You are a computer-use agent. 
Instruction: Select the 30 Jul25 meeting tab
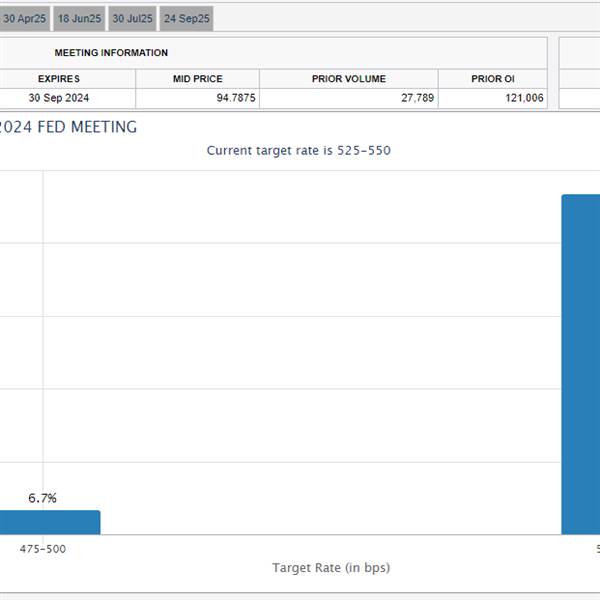pos(132,18)
